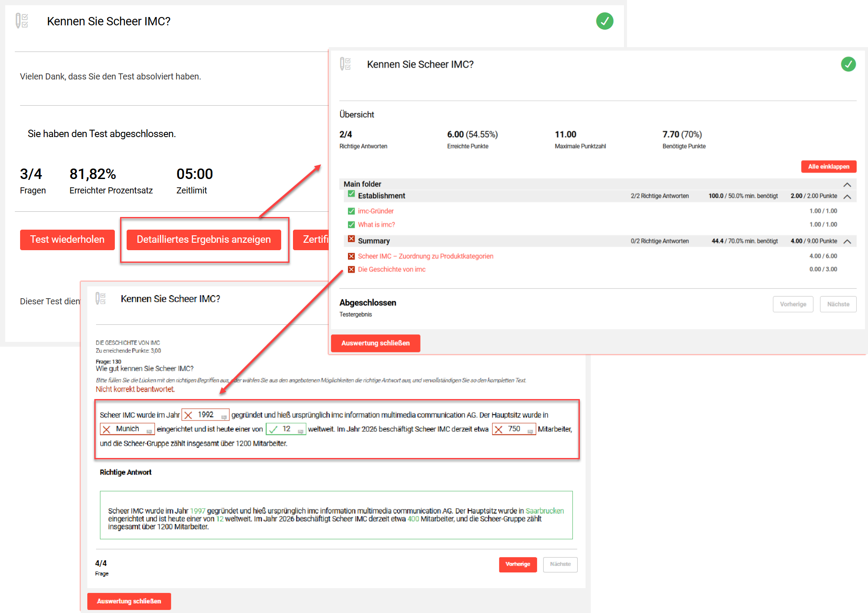Collapse the Establishment row
Viewport: 868px width, 613px height.
(847, 196)
